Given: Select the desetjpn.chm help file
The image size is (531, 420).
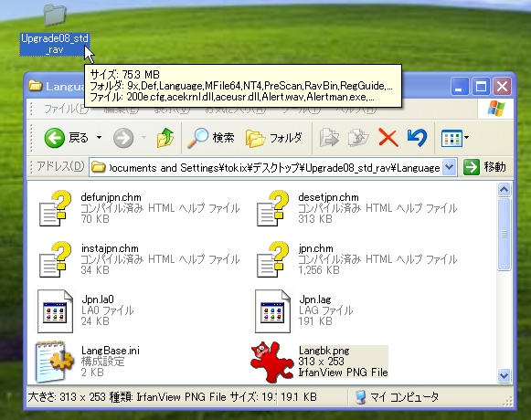Looking at the screenshot, I should 356,208.
